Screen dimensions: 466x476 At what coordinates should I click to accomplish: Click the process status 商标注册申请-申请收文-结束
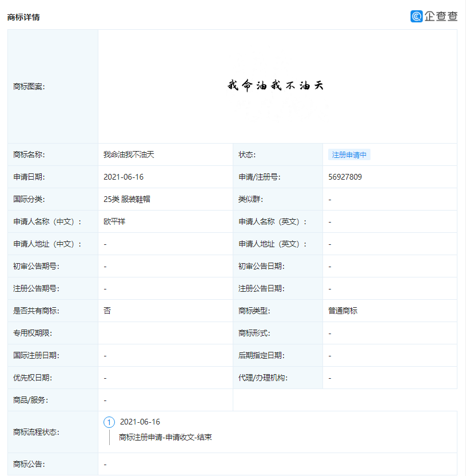tap(165, 437)
